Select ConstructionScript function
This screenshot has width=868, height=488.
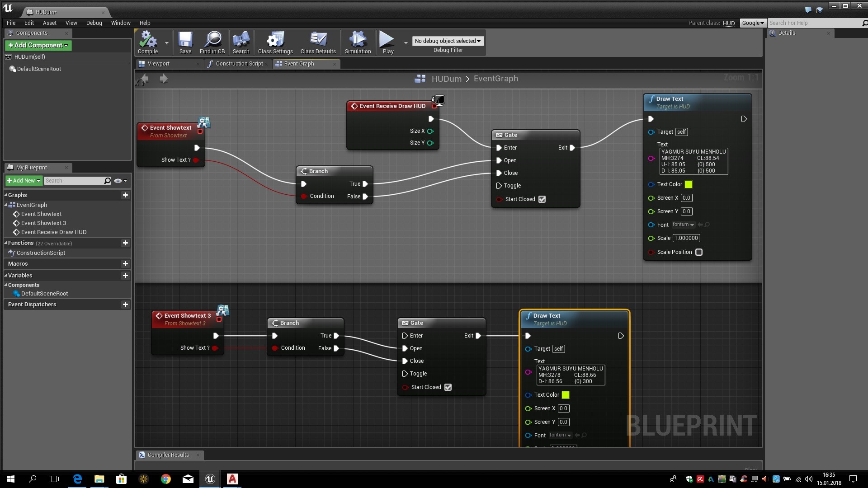click(41, 253)
